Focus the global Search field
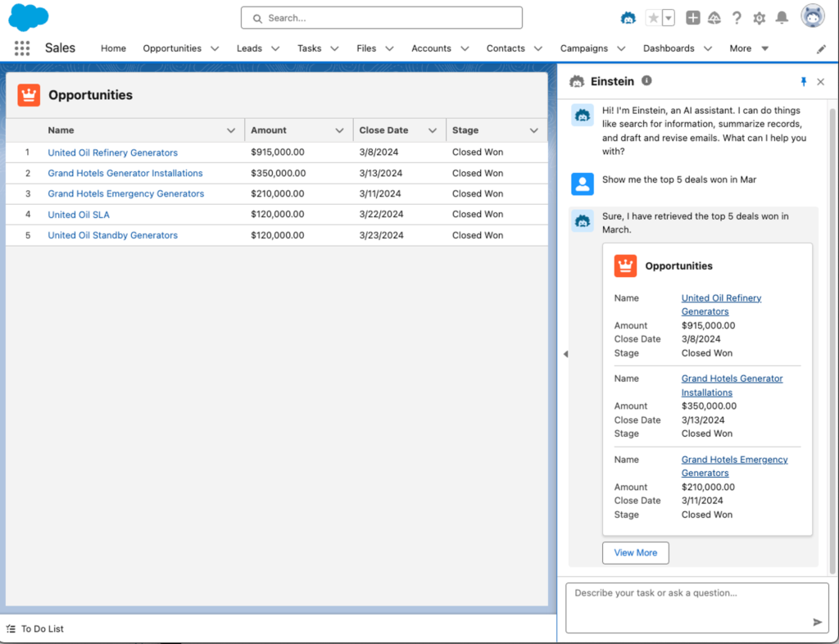This screenshot has width=839, height=644. (x=382, y=18)
